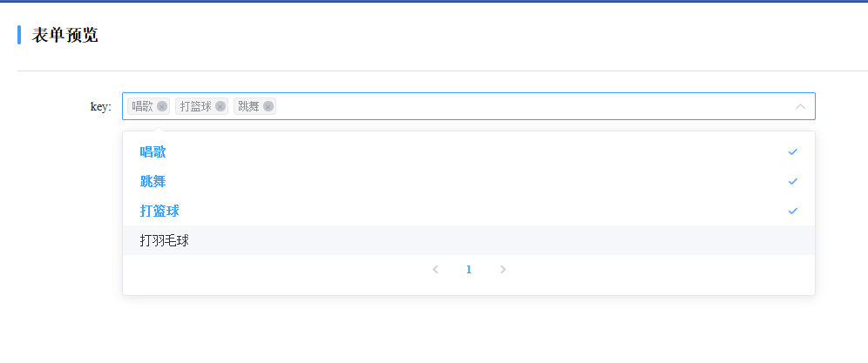Collapse the dropdown with the up arrow icon
The height and width of the screenshot is (363, 868).
801,106
